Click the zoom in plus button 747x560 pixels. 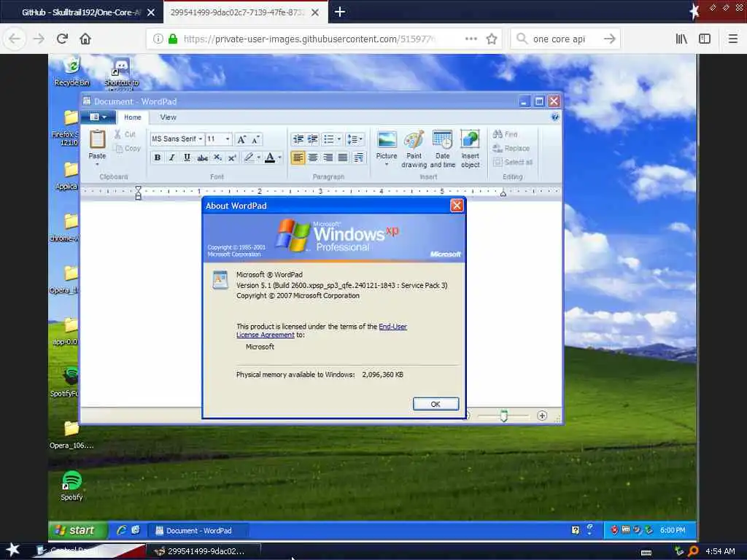pyautogui.click(x=542, y=416)
